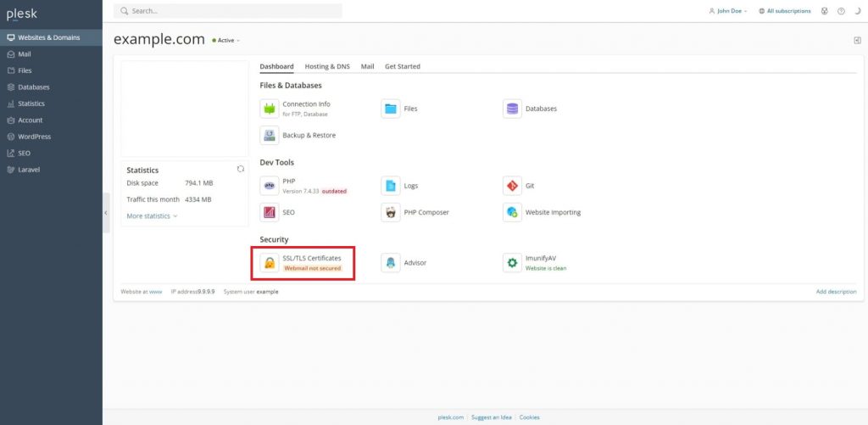
Task: Toggle dark mode with the moon icon
Action: pyautogui.click(x=858, y=11)
